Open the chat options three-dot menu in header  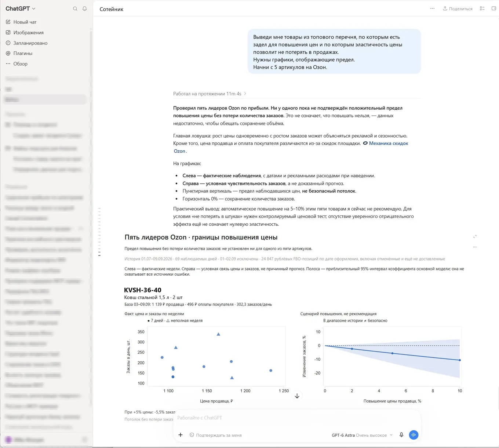[x=433, y=8]
